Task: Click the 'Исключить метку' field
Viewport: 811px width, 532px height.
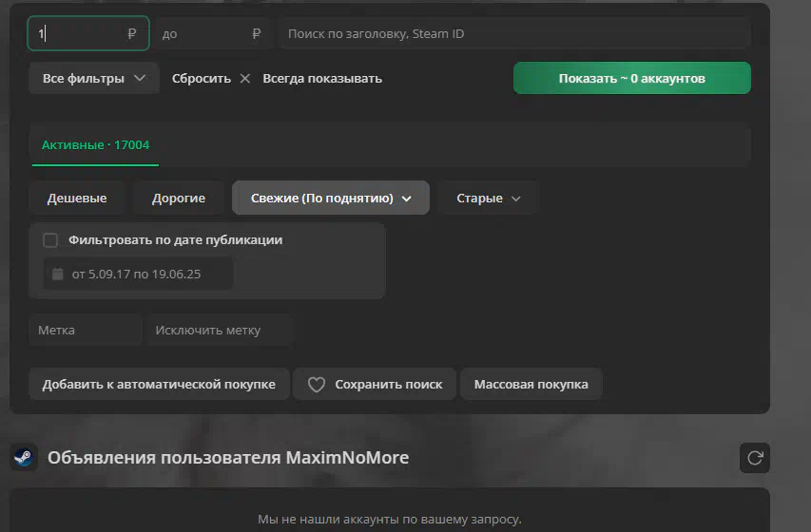Action: point(220,330)
